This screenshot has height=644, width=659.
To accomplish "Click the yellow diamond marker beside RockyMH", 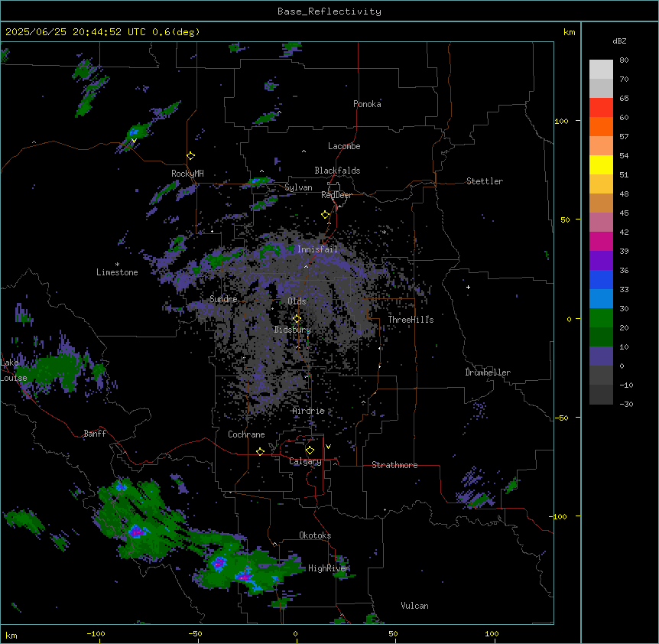I will pyautogui.click(x=191, y=156).
